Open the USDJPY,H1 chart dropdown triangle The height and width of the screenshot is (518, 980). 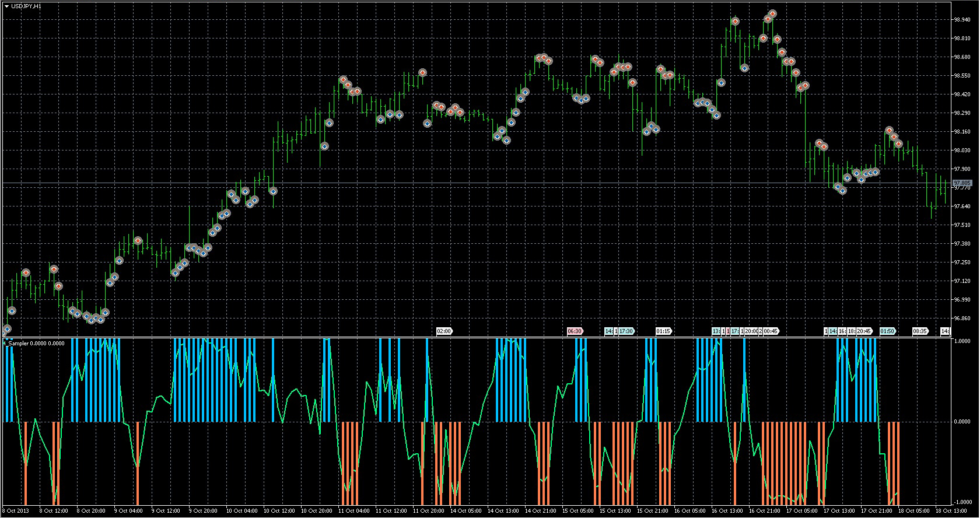(6, 6)
